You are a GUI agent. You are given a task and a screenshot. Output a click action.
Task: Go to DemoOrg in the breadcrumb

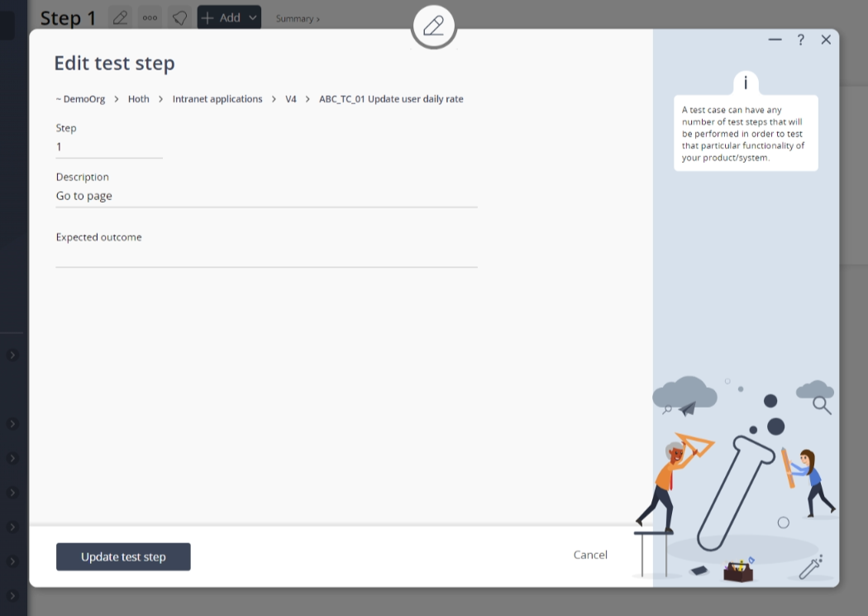click(80, 99)
